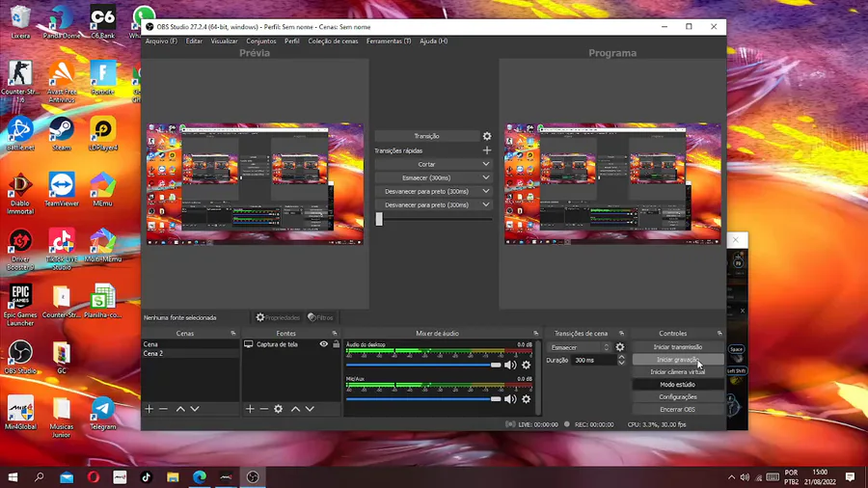Open Ferramentas (T) menu

[x=389, y=41]
